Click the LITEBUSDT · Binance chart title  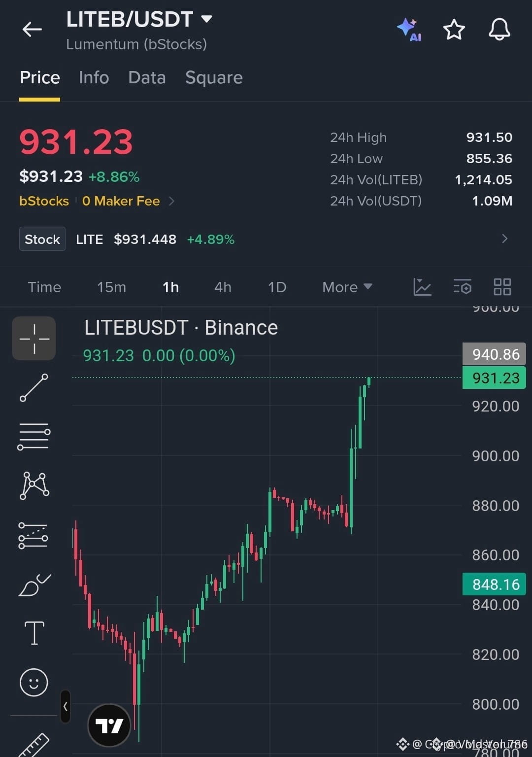[x=181, y=328]
